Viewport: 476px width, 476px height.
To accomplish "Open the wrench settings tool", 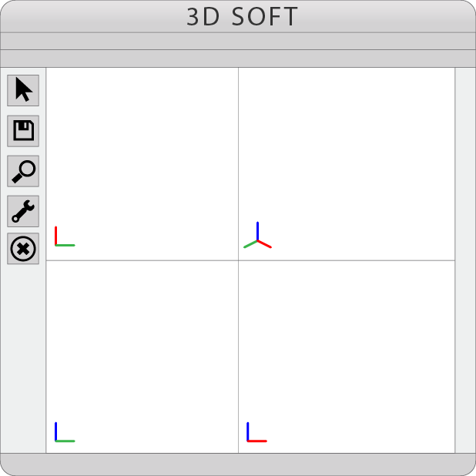I will coord(23,210).
